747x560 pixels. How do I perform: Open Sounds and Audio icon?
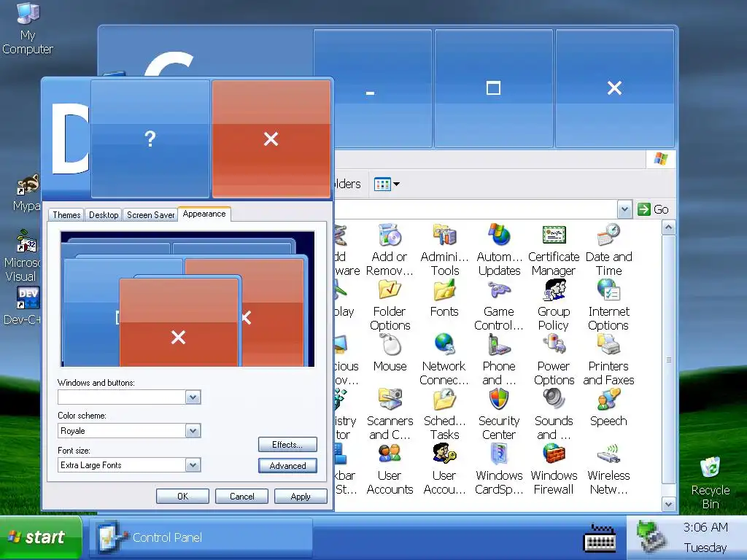tap(554, 400)
